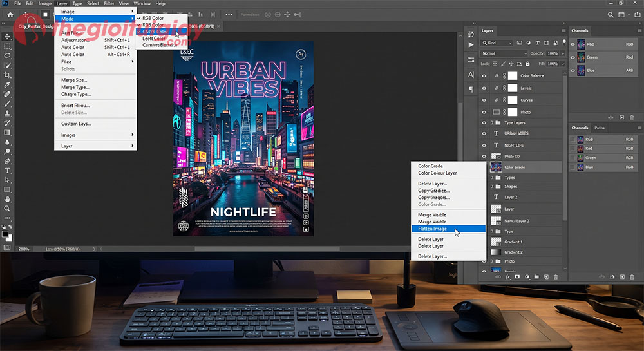
Task: Open the Paragraph panel icon
Action: 471,89
